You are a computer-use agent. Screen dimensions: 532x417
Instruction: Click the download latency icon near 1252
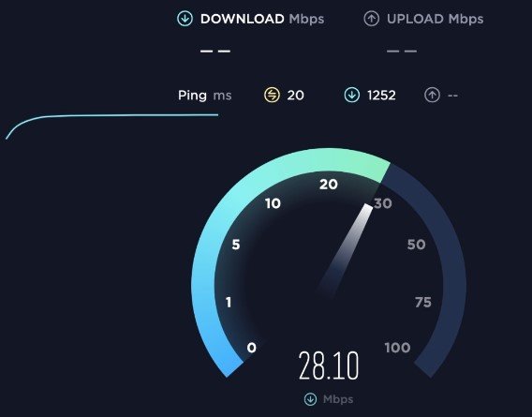352,95
